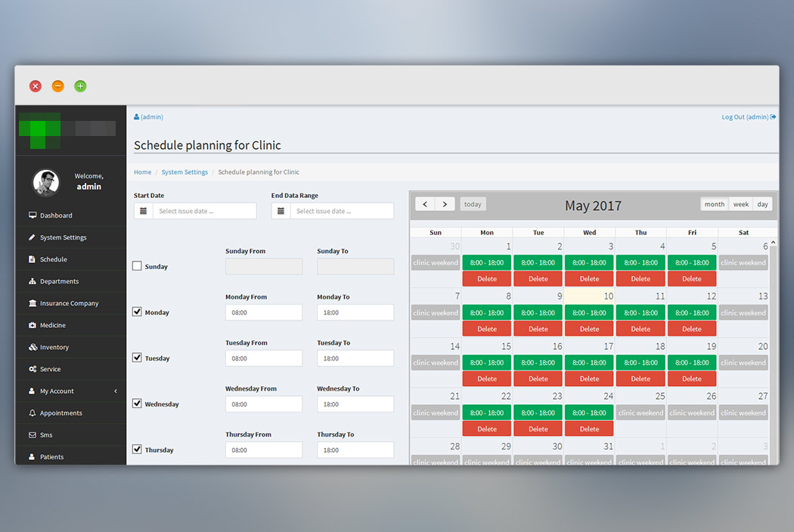Select the Insurance Company building icon
Image resolution: width=794 pixels, height=532 pixels.
click(33, 303)
